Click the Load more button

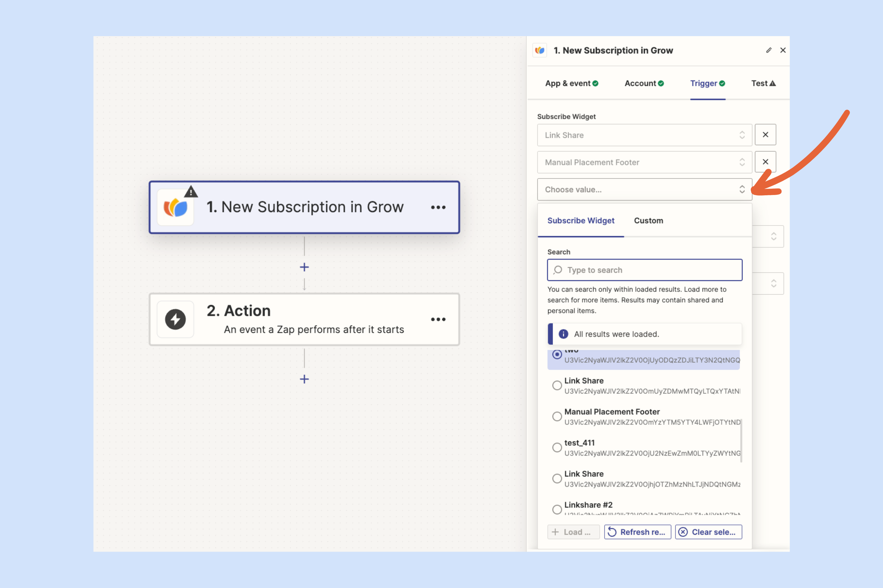click(x=573, y=532)
